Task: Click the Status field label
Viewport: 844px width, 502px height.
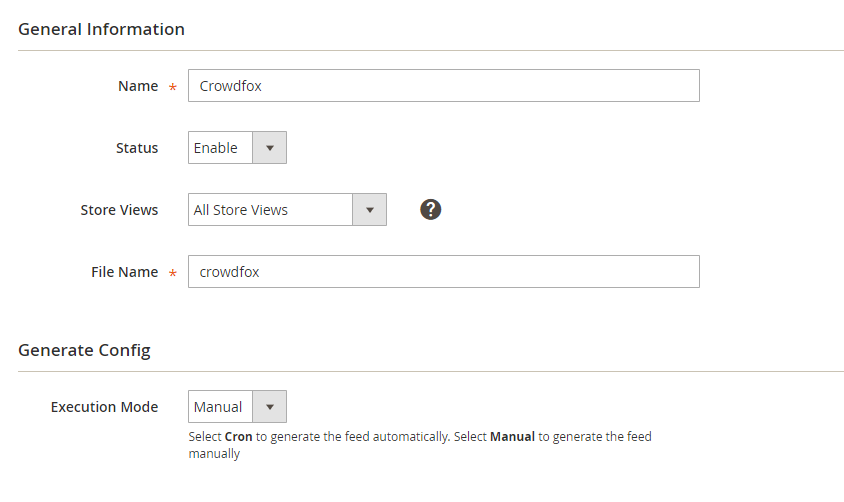Action: [137, 148]
